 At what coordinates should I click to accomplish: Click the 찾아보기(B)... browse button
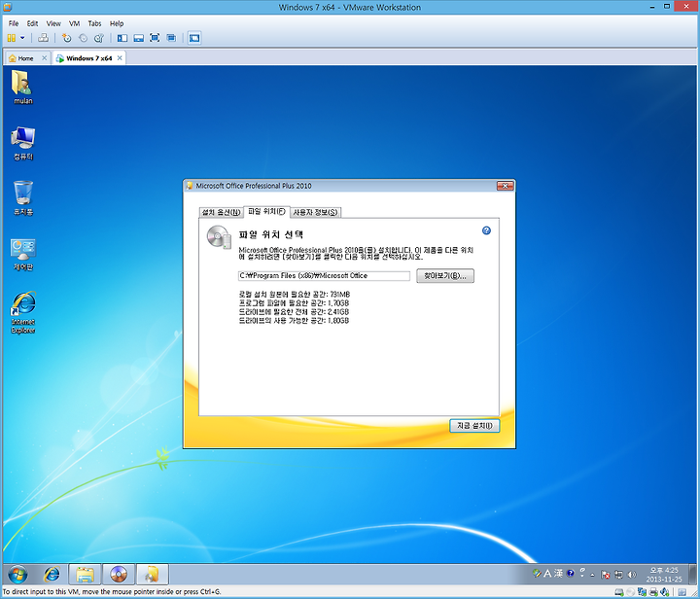[445, 276]
